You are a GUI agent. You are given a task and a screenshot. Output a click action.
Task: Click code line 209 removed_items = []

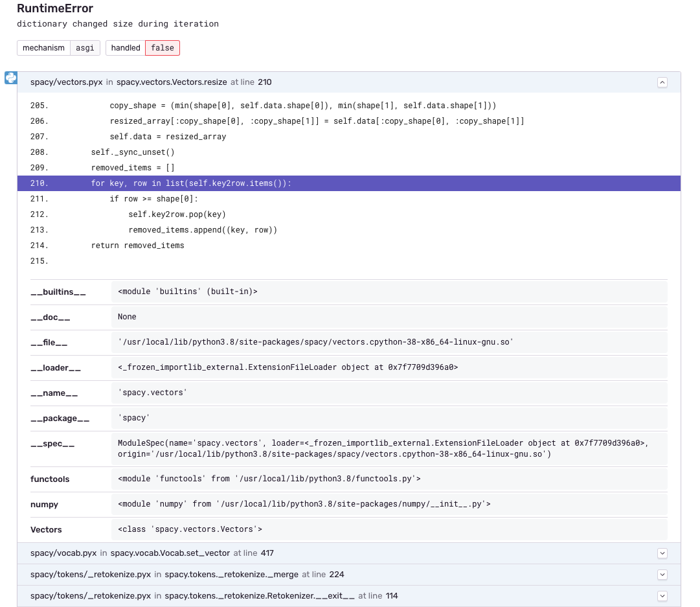click(133, 168)
